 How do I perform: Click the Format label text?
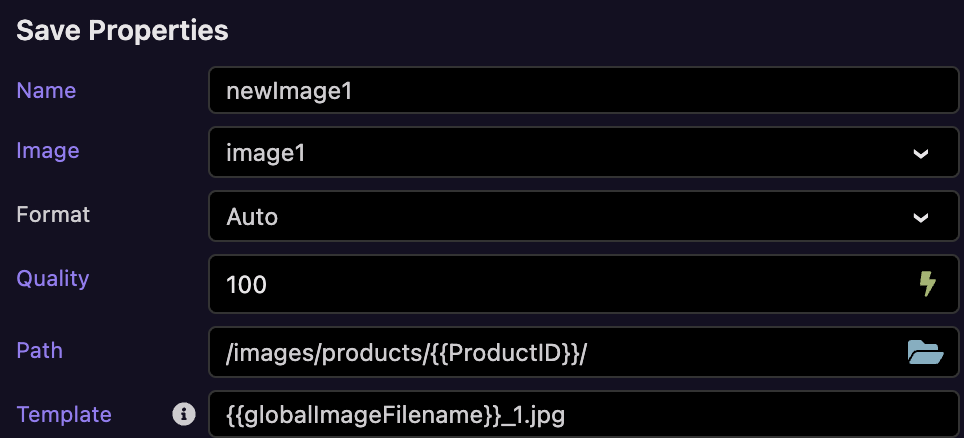(53, 215)
